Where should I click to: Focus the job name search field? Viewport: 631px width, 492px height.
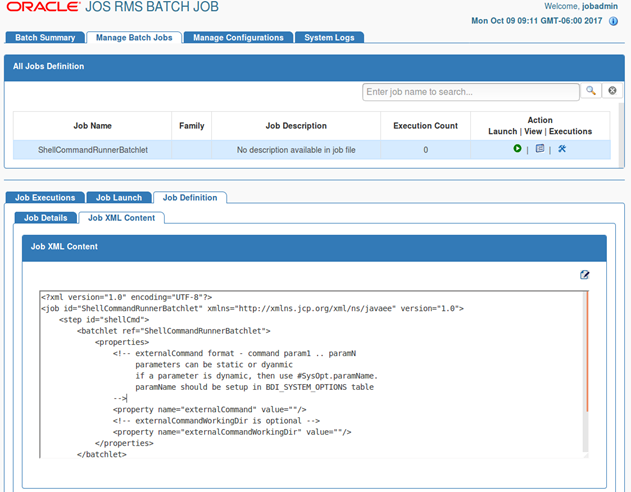[x=470, y=92]
